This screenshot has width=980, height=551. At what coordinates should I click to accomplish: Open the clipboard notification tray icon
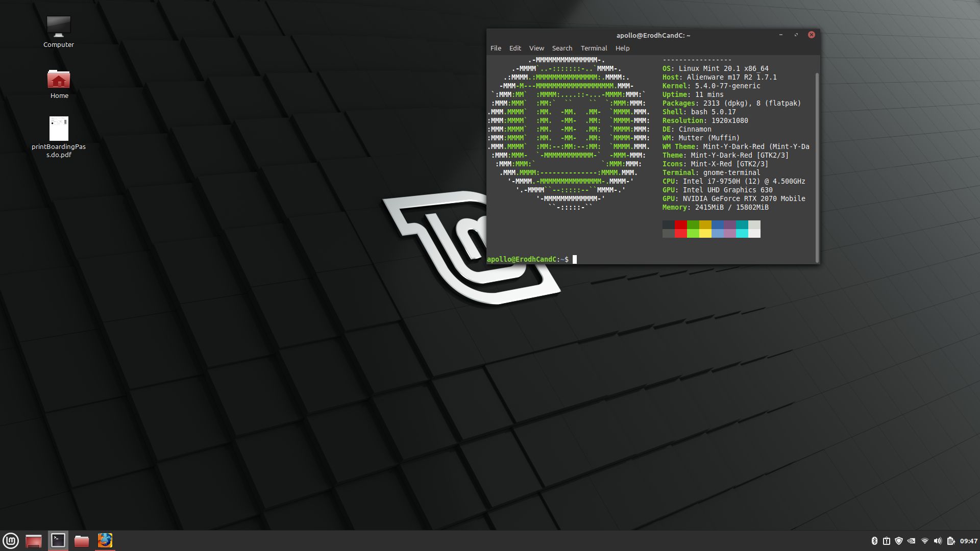click(x=886, y=540)
